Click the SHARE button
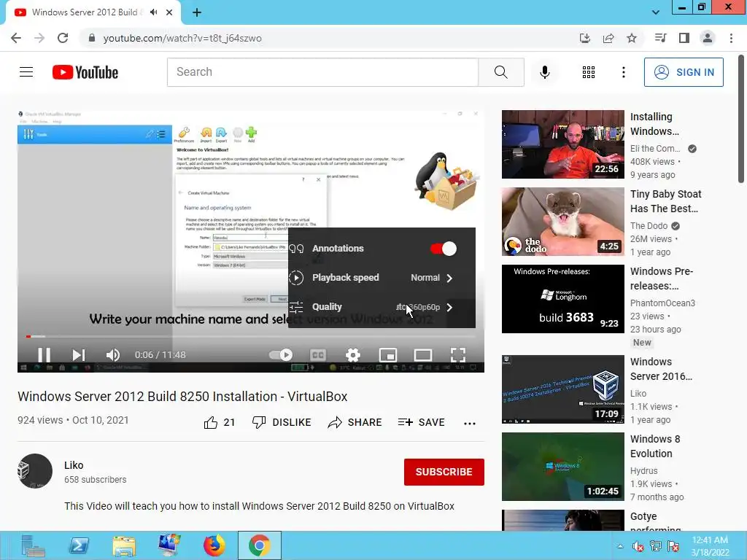Image resolution: width=747 pixels, height=560 pixels. [355, 422]
